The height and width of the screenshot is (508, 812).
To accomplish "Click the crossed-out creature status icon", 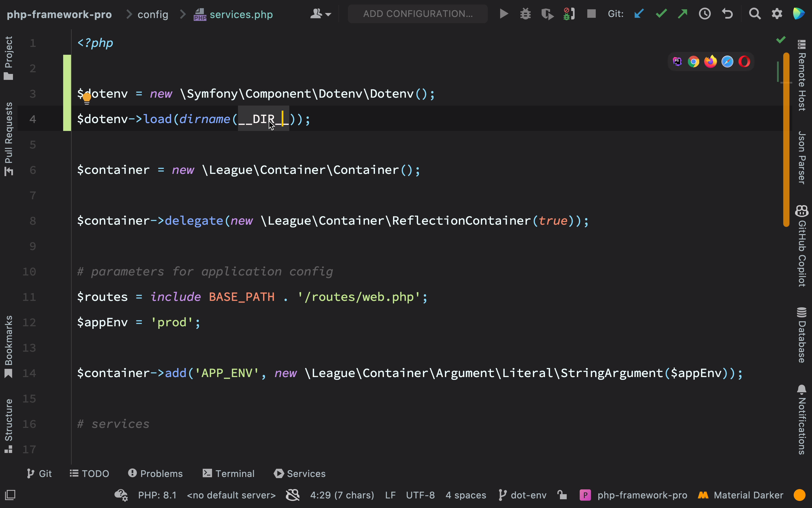I will tap(293, 495).
